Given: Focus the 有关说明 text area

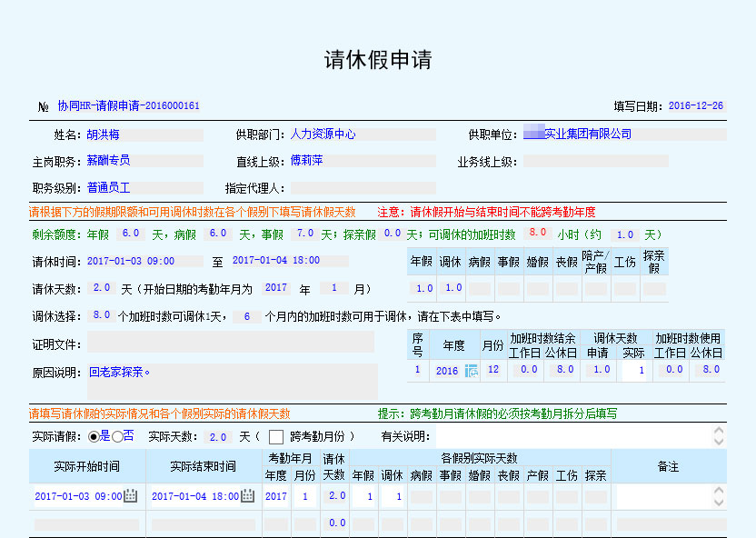Looking at the screenshot, I should [573, 436].
